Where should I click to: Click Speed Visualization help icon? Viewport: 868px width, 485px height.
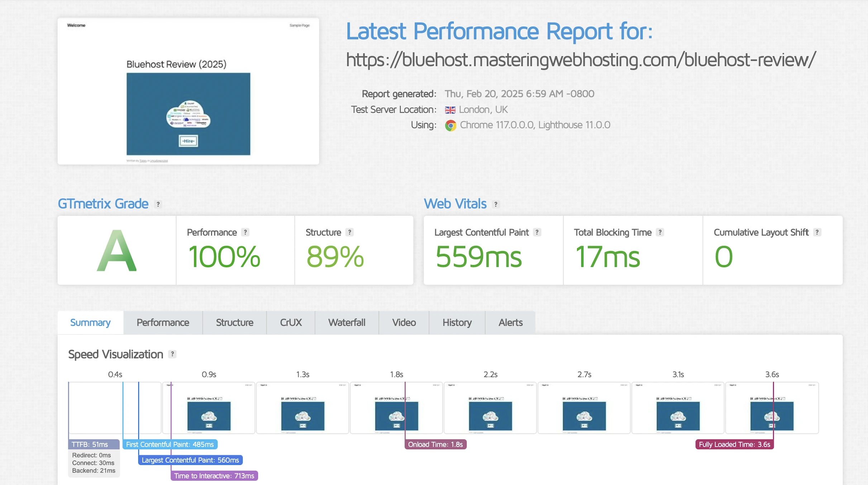(x=172, y=354)
